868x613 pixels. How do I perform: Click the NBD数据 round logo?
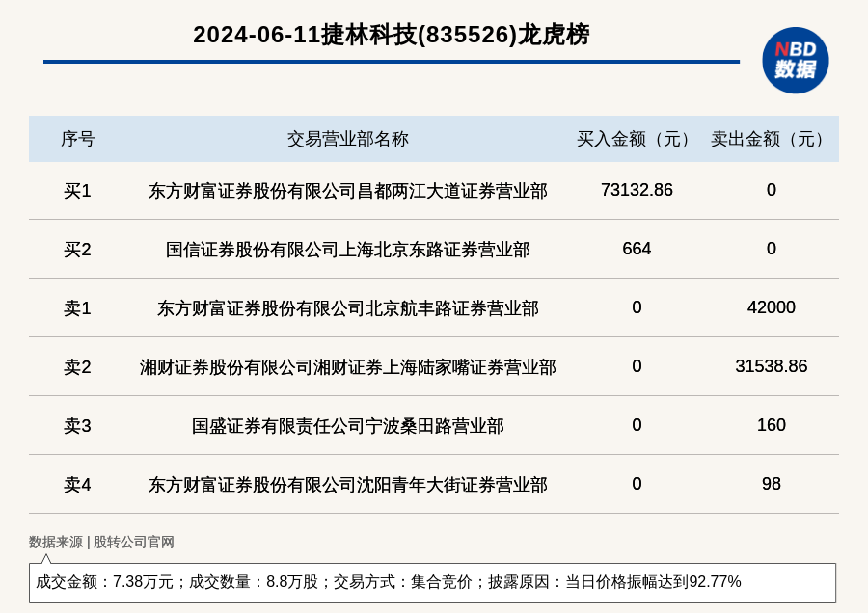(795, 61)
